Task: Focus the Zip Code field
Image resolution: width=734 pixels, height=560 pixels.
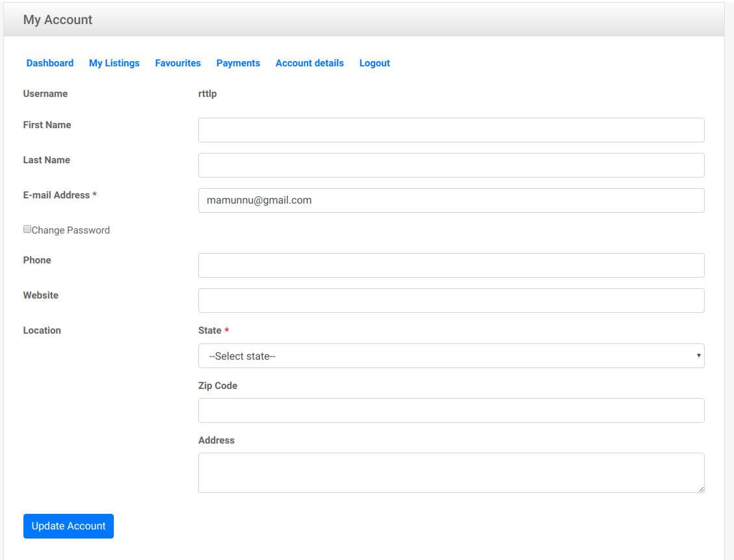Action: (x=451, y=410)
